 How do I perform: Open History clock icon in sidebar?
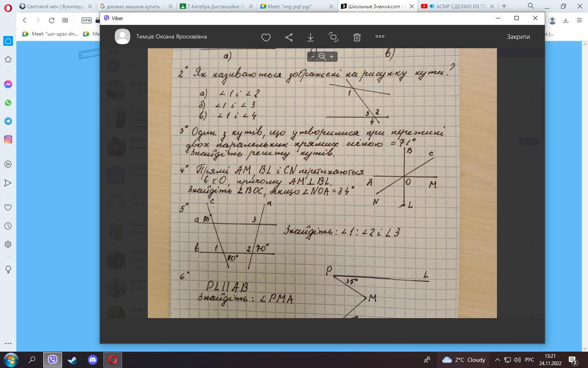[x=8, y=226]
